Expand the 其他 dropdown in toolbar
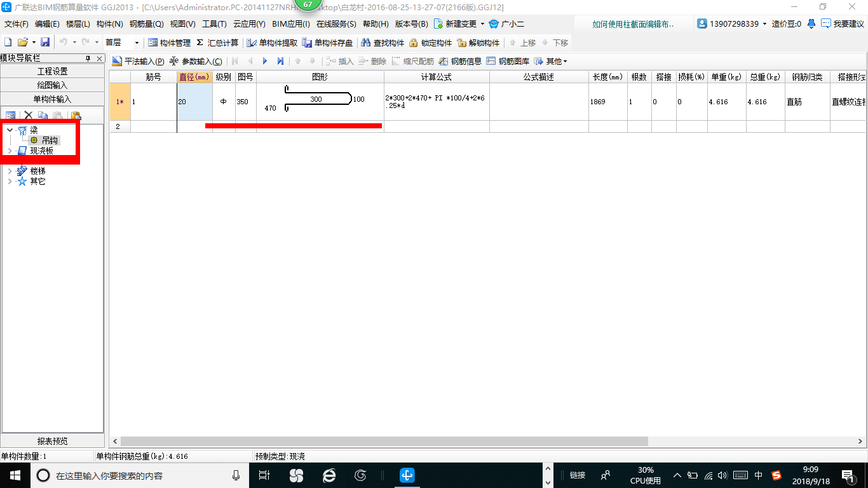Viewport: 868px width, 488px height. (x=550, y=61)
